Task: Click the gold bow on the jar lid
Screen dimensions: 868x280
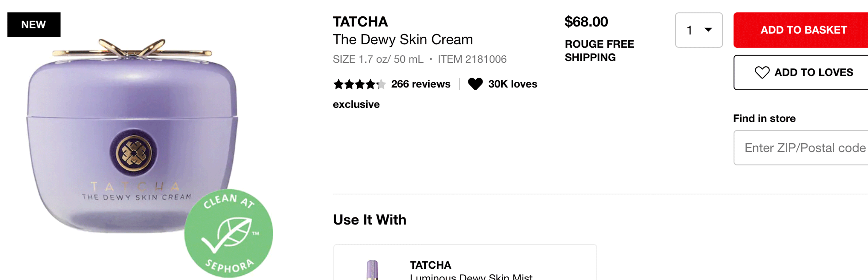Action: tap(131, 49)
